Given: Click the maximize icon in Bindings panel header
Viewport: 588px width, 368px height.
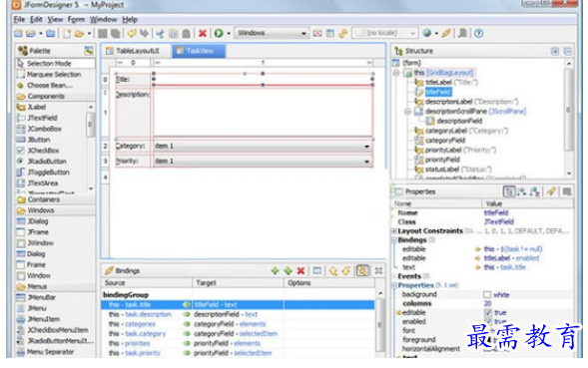Looking at the screenshot, I should 378,270.
